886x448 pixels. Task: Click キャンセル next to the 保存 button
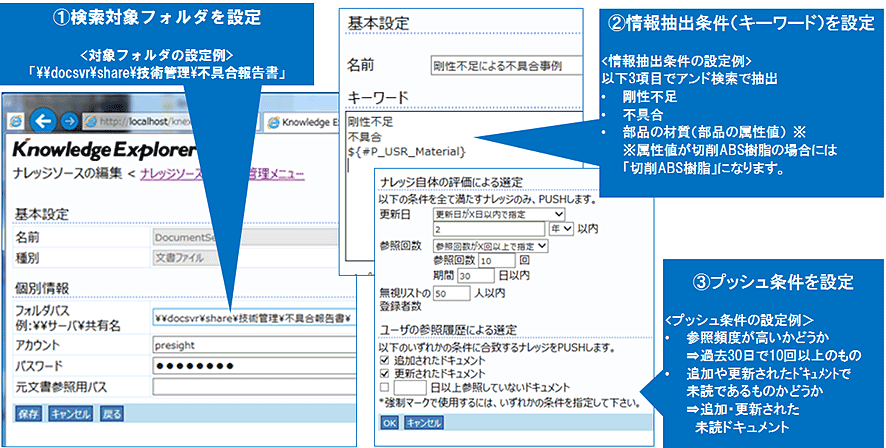71,414
